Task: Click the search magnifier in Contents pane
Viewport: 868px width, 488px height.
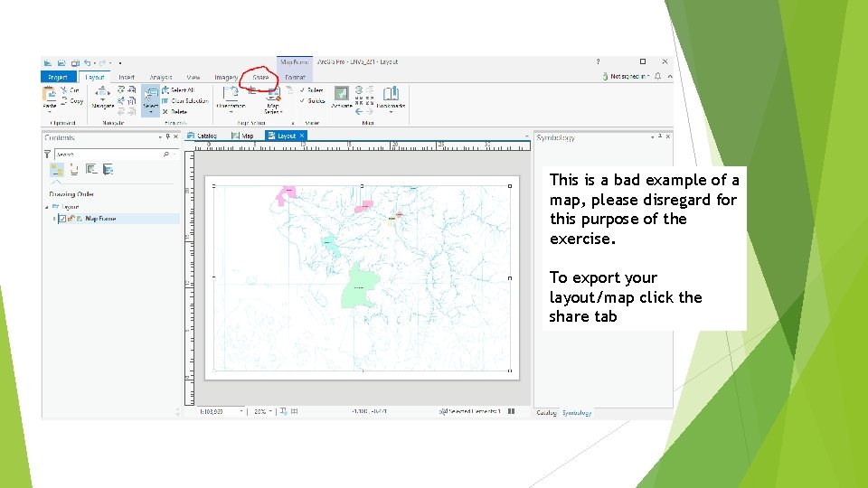Action: click(x=166, y=155)
